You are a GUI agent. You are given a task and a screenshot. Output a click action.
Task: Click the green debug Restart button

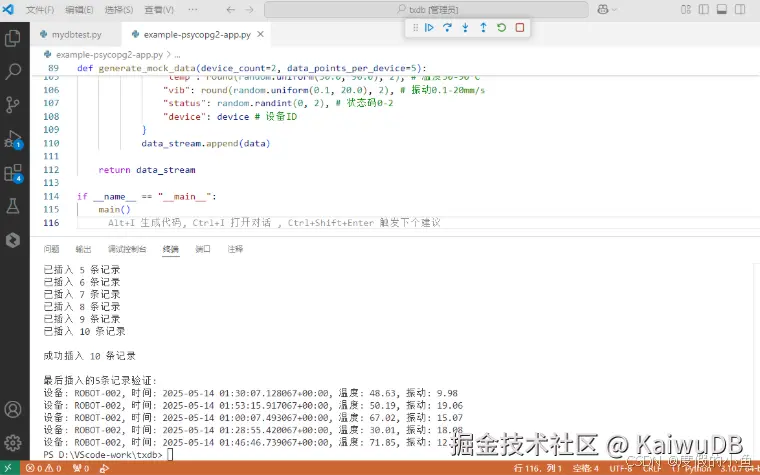(x=502, y=28)
